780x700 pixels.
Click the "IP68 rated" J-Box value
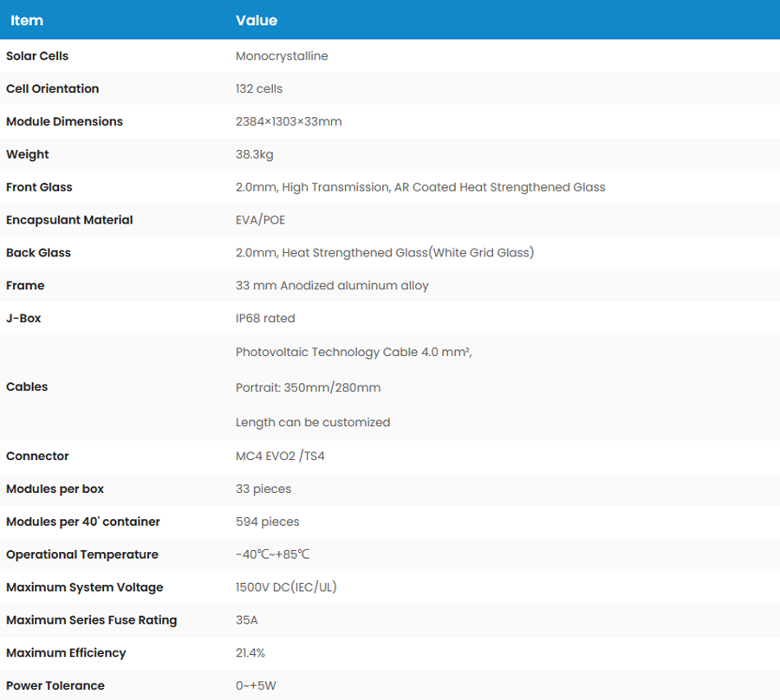[x=265, y=319]
